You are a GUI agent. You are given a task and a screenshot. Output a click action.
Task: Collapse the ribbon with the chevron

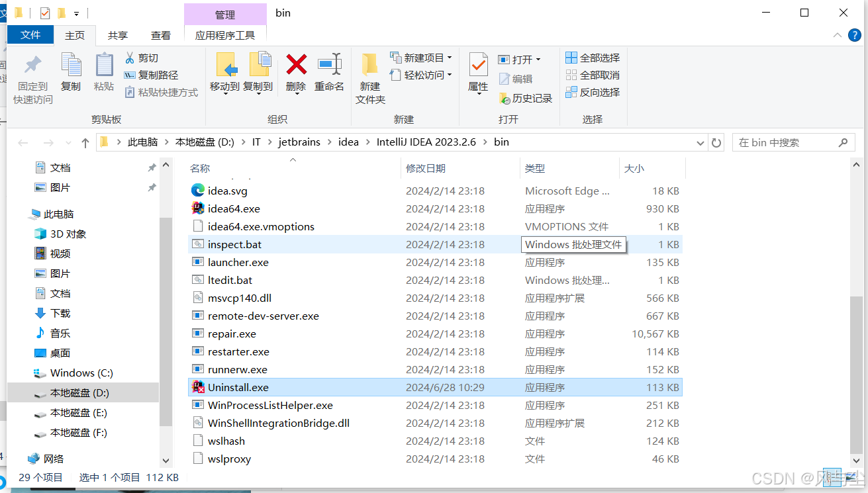[839, 35]
